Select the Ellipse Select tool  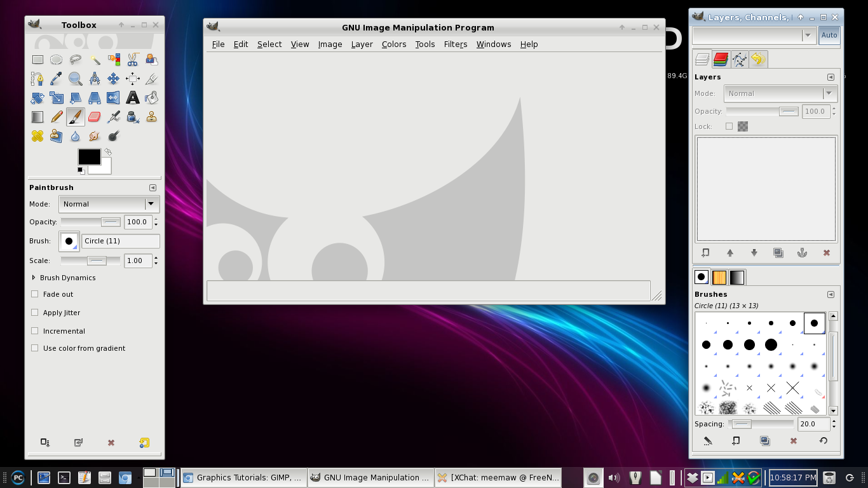[x=57, y=60]
